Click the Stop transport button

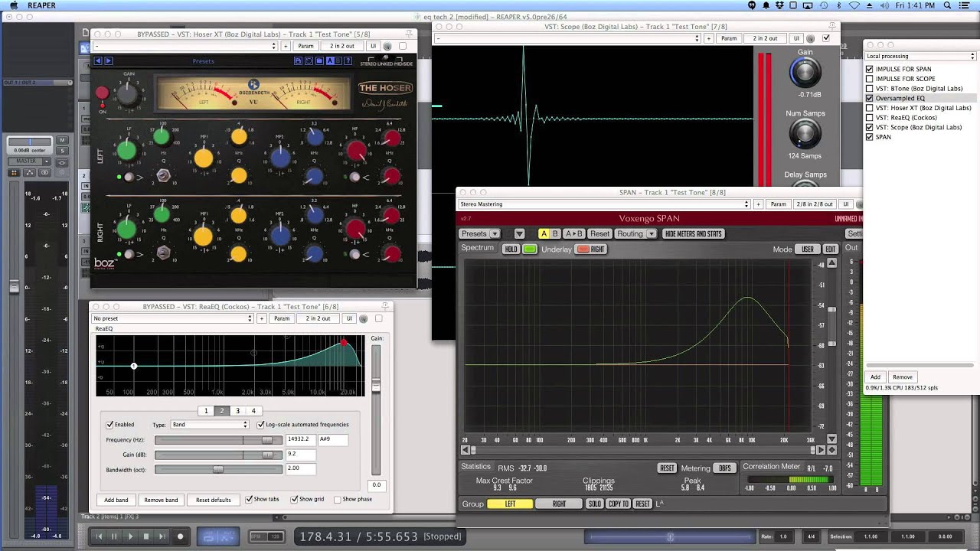click(x=146, y=536)
